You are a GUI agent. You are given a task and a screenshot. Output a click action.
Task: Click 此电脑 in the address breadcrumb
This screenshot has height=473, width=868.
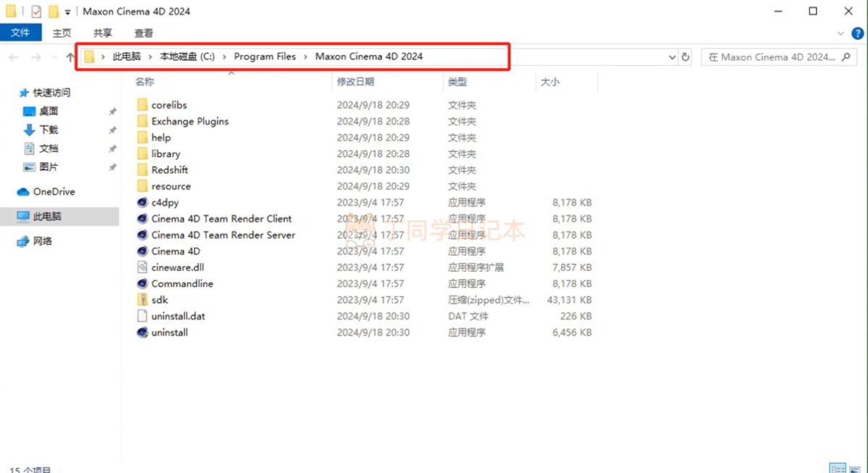(127, 56)
